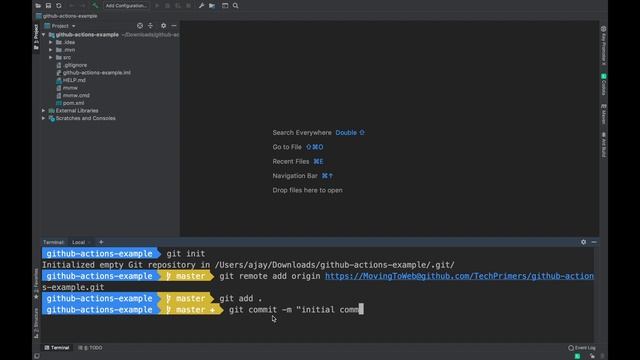Click the TODO tool window button
The height and width of the screenshot is (360, 640).
90,348
